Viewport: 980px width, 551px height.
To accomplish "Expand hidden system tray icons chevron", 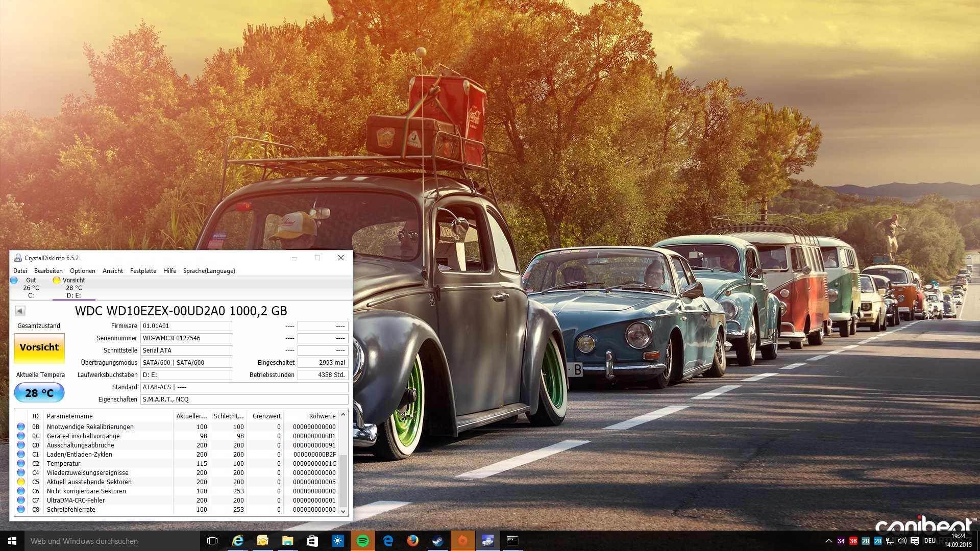I will pyautogui.click(x=828, y=541).
